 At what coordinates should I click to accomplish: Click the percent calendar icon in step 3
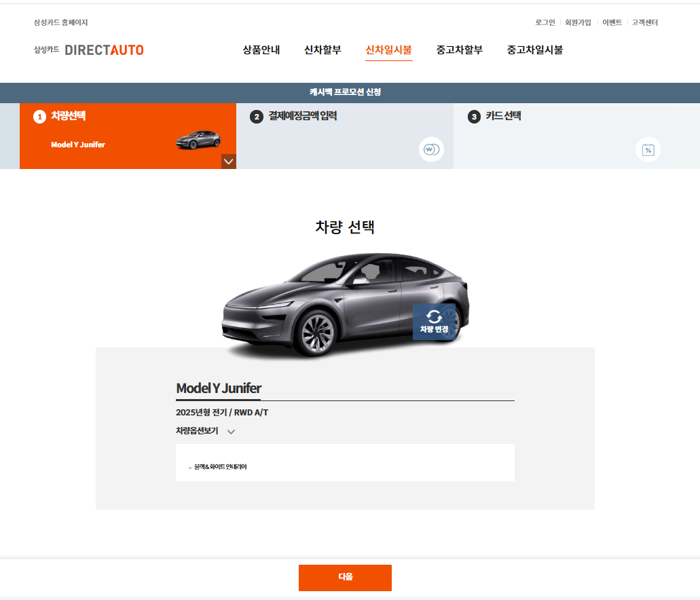[x=648, y=149]
